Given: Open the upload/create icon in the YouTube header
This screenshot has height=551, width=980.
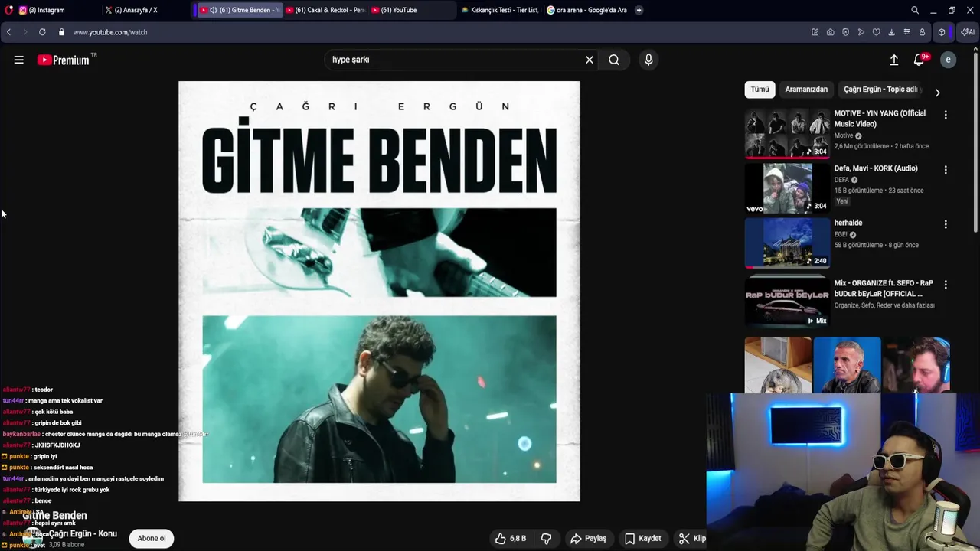Looking at the screenshot, I should tap(893, 60).
